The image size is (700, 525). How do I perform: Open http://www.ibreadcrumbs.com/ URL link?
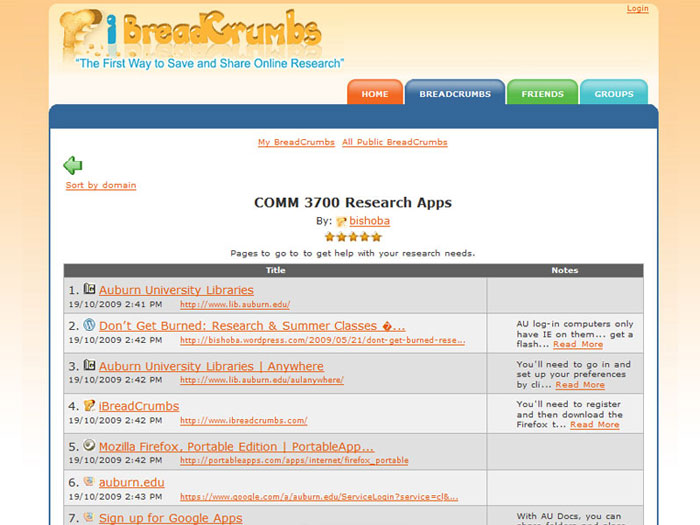[244, 421]
